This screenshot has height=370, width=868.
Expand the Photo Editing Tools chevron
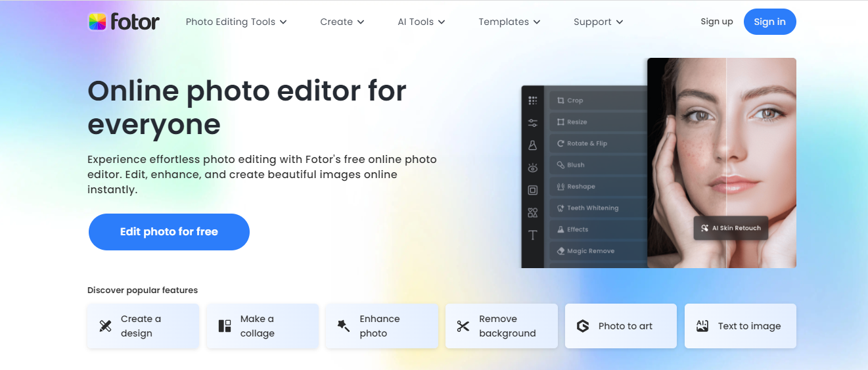pyautogui.click(x=283, y=22)
